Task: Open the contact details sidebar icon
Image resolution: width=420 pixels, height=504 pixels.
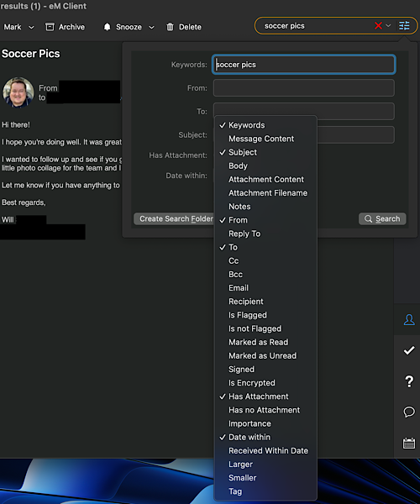Action: [x=409, y=319]
